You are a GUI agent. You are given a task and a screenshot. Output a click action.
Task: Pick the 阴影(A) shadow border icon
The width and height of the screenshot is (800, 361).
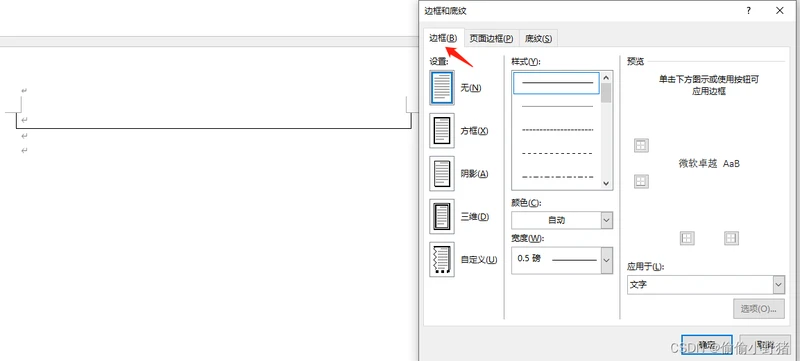point(442,174)
